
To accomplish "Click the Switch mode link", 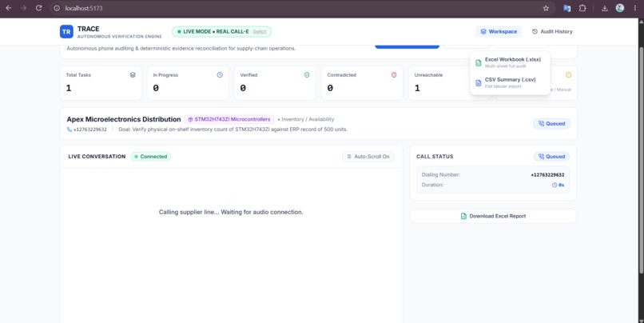I will (x=260, y=32).
